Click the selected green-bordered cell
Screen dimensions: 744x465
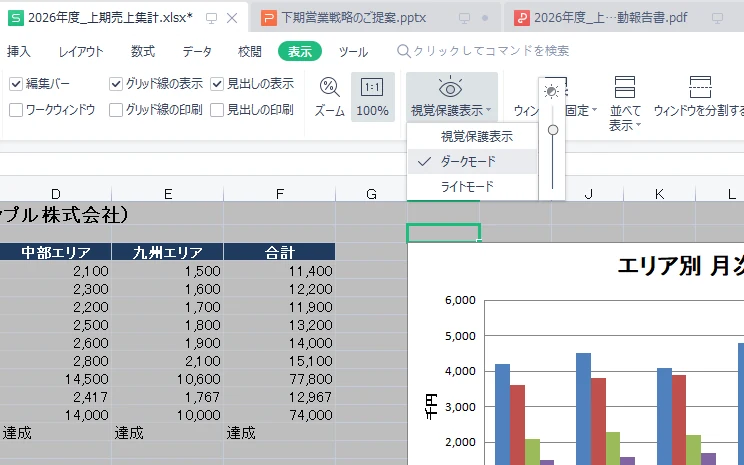pos(444,233)
